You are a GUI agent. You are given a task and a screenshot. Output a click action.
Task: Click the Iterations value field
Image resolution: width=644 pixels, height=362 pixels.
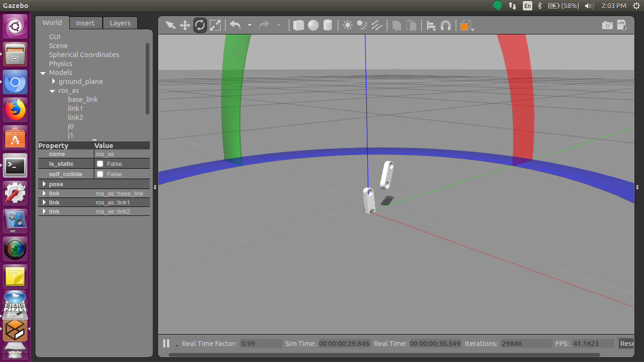point(526,344)
